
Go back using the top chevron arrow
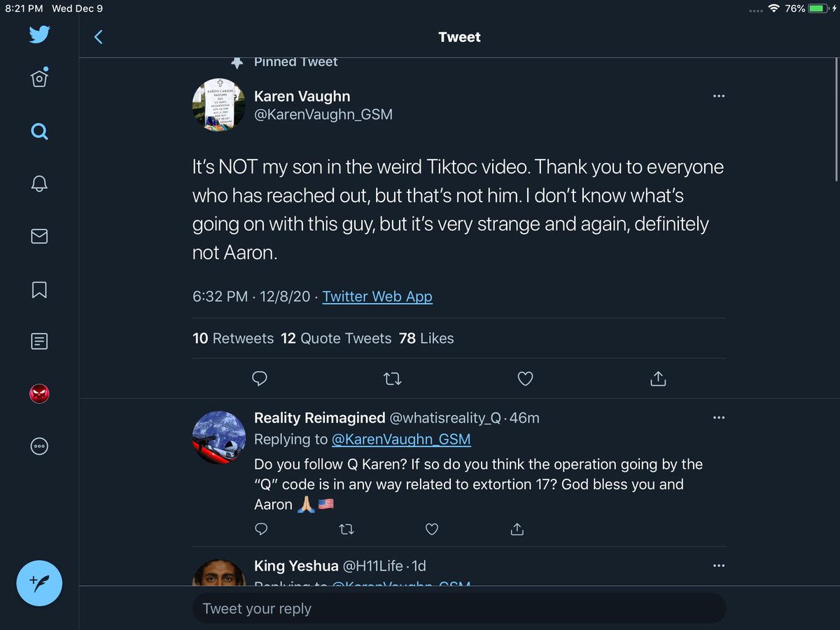[x=98, y=37]
